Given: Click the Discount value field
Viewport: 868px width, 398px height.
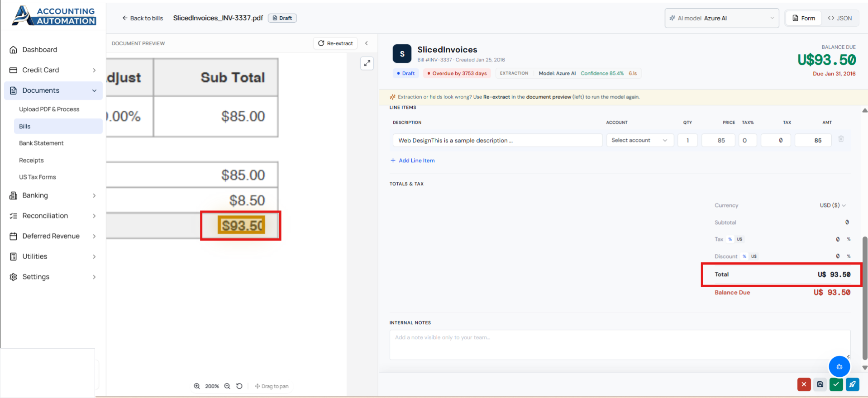Looking at the screenshot, I should tap(838, 256).
